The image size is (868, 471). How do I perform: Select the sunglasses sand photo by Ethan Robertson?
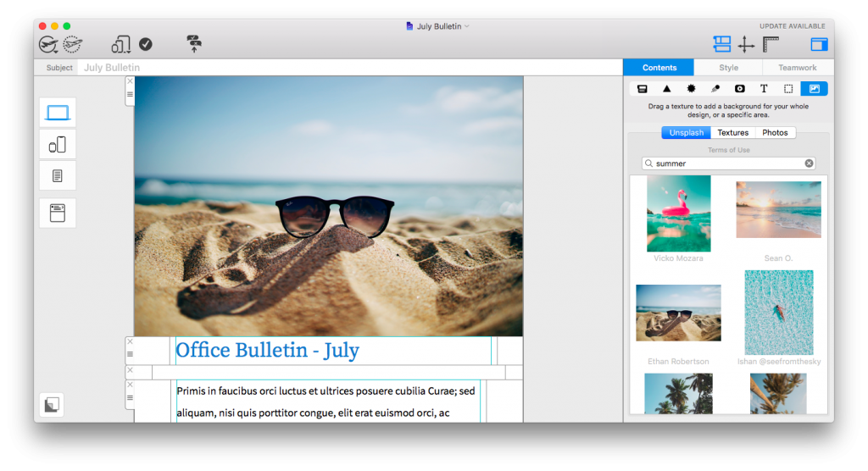679,313
